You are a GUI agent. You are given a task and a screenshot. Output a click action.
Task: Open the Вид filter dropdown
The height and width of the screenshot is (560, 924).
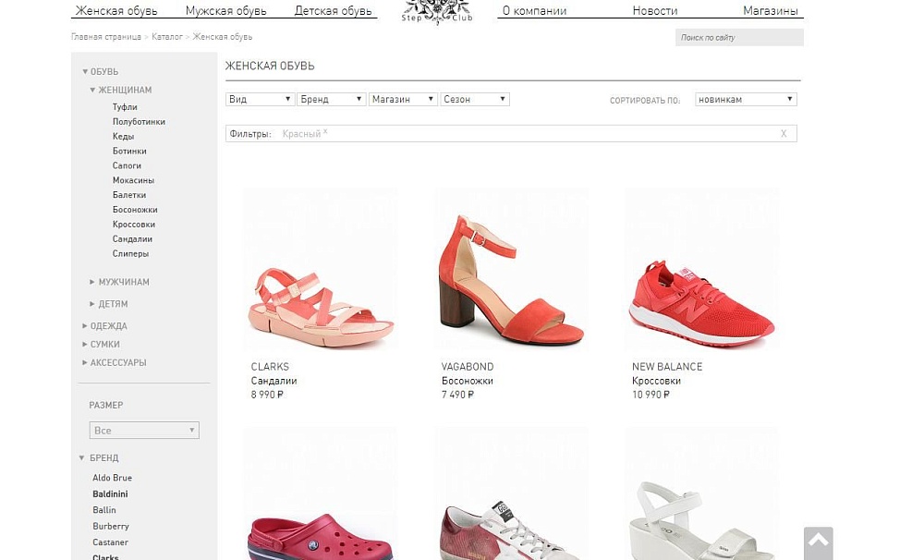tap(260, 99)
